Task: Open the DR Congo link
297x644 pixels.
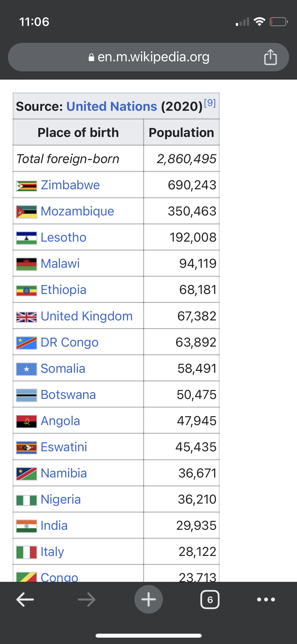Action: 70,342
